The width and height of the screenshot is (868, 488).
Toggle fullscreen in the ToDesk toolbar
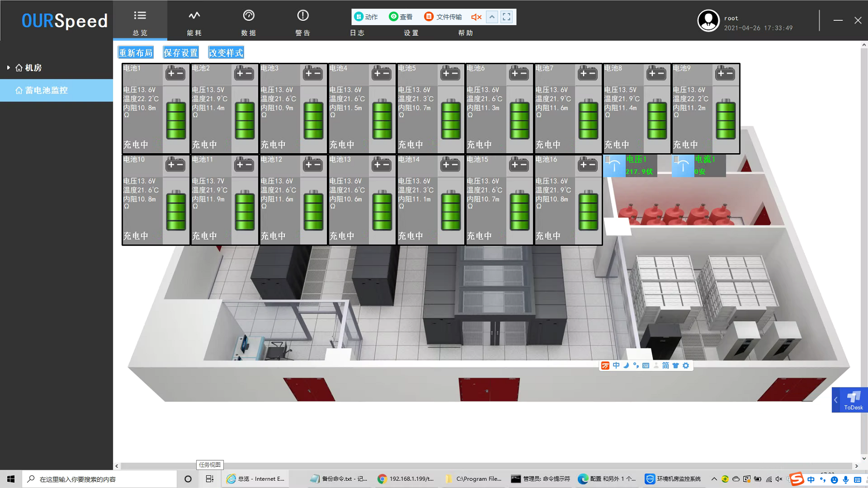(506, 17)
